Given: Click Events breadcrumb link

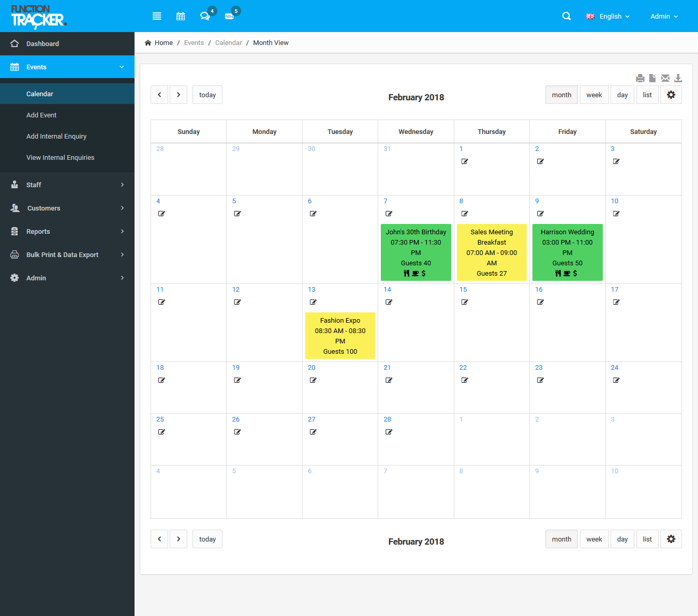Looking at the screenshot, I should coord(194,43).
